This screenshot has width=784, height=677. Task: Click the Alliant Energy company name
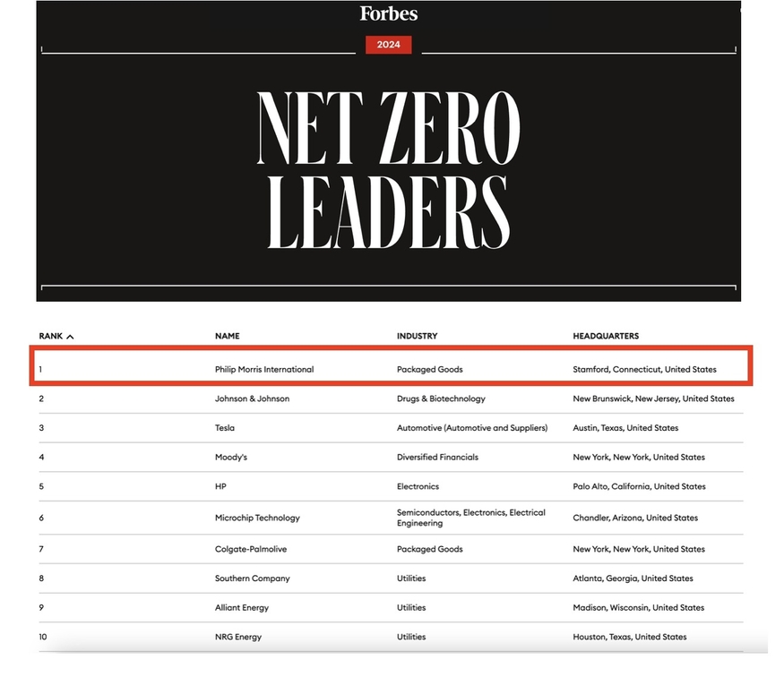pyautogui.click(x=242, y=608)
